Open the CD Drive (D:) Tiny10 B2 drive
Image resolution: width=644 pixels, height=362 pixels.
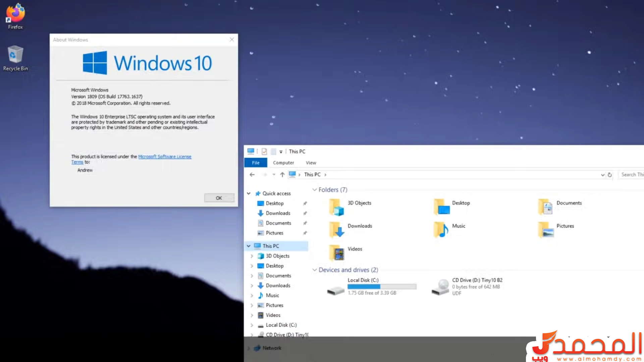tap(441, 287)
